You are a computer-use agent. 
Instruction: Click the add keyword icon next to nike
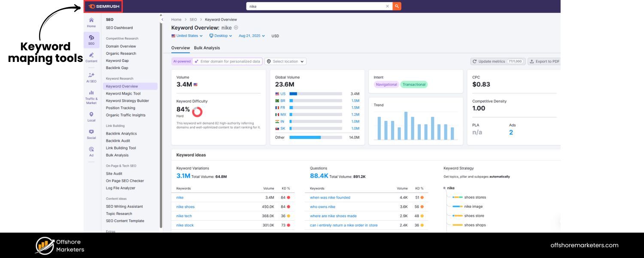236,28
